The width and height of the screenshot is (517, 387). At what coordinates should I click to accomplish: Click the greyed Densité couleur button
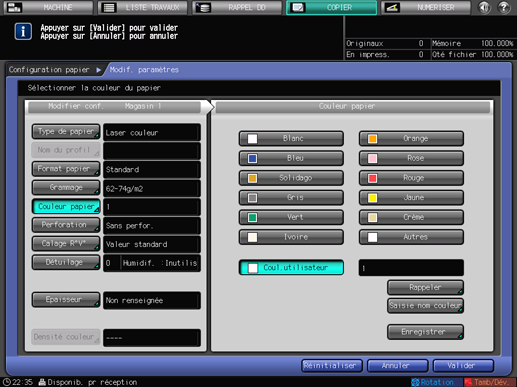pyautogui.click(x=66, y=337)
